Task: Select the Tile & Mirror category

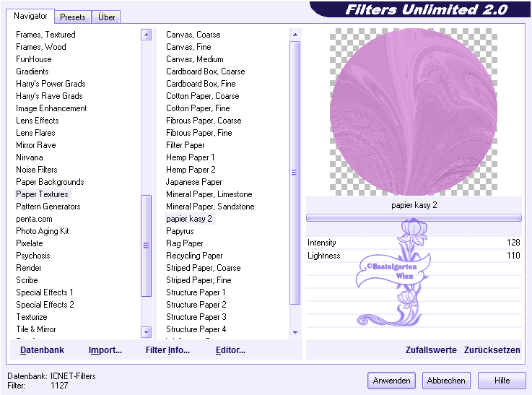Action: pyautogui.click(x=36, y=329)
